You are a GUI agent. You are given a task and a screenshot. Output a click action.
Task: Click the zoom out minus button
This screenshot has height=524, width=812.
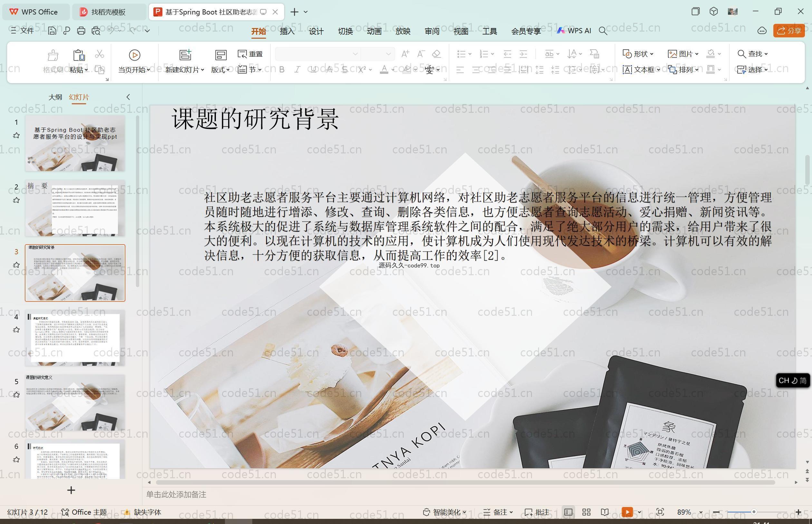pyautogui.click(x=716, y=512)
